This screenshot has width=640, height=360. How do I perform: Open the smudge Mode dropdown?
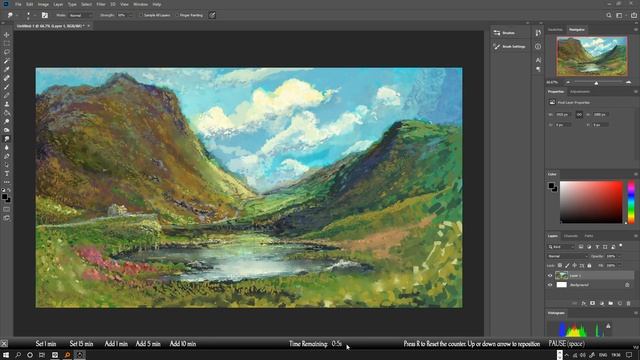[80, 15]
